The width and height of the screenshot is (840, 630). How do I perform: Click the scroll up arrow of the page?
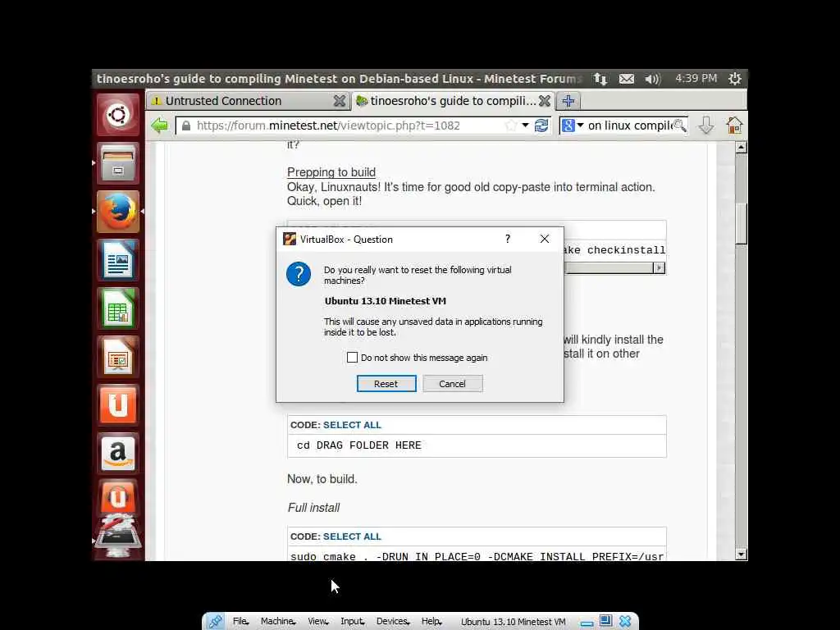point(741,147)
